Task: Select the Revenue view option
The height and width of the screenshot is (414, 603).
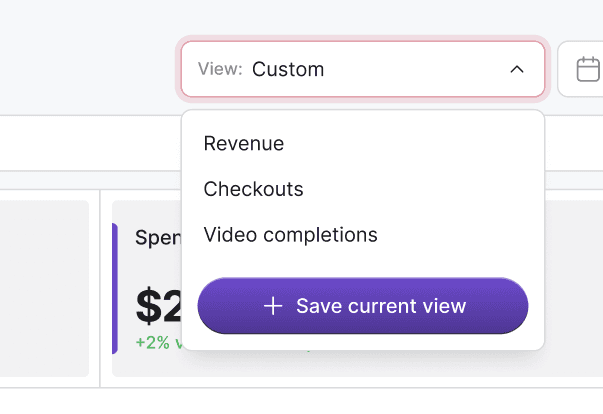Action: click(244, 144)
